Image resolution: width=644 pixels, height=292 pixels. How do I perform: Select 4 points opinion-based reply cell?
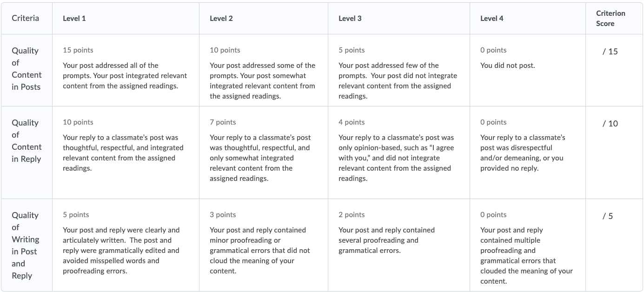pyautogui.click(x=399, y=153)
